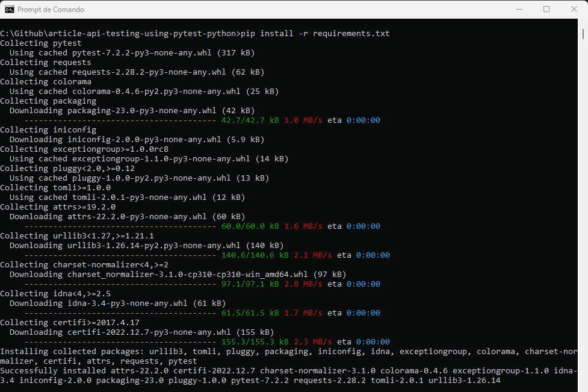Click the charset_normalizer win_amd64 wheel name

pos(187,274)
